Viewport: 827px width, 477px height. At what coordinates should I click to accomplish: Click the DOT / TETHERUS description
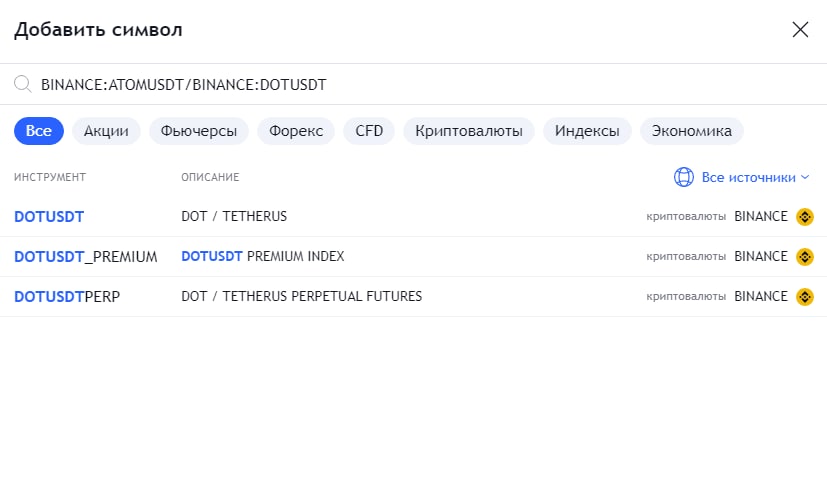tap(234, 216)
